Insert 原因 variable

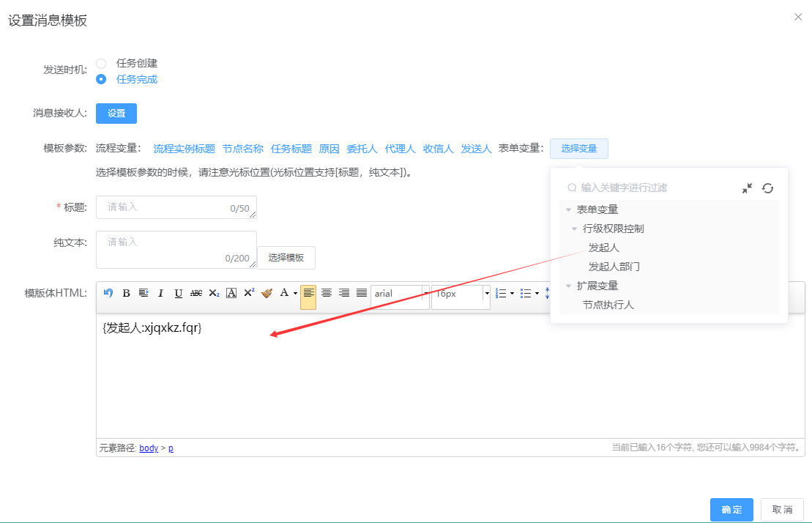[329, 149]
